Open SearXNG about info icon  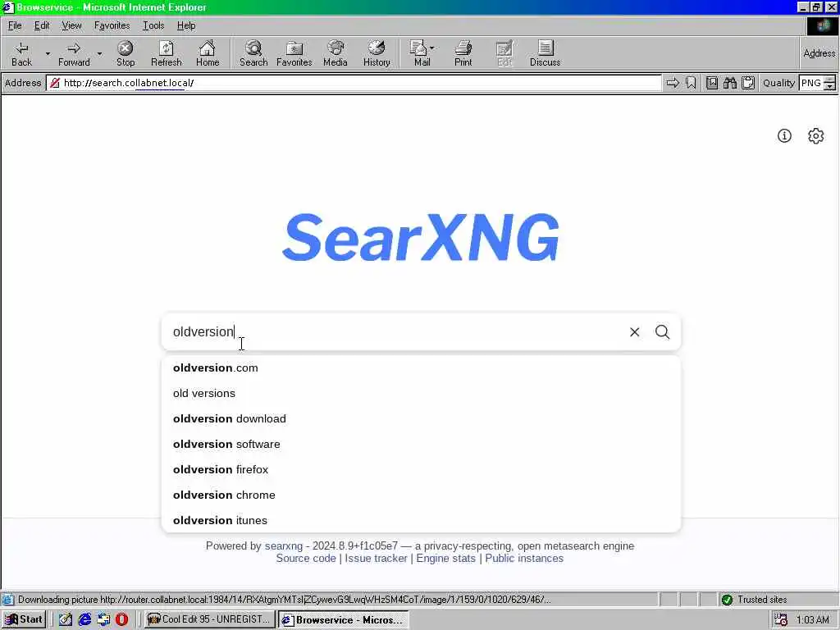[784, 135]
